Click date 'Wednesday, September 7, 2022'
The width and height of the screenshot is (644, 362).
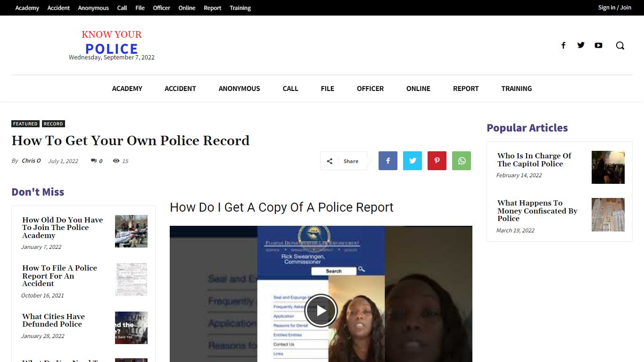[112, 58]
